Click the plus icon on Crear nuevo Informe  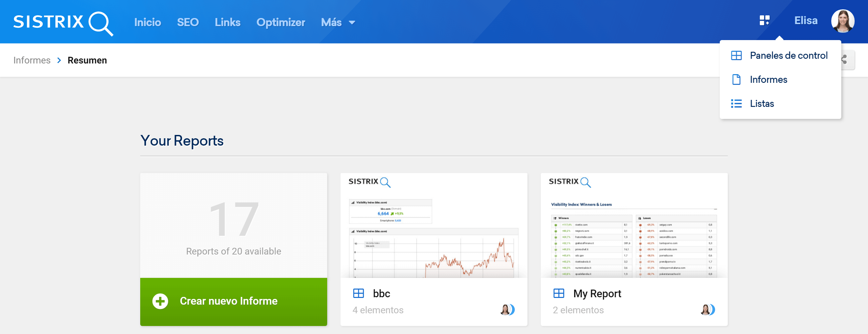coord(161,301)
